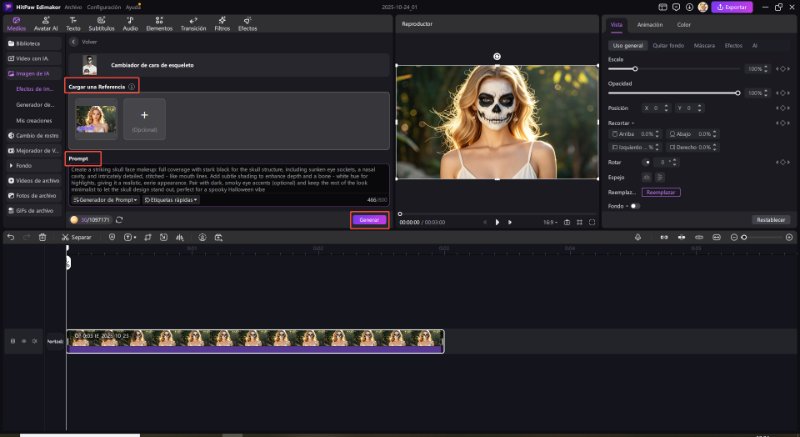Mute the timeline video track
800x437 pixels.
pyautogui.click(x=34, y=341)
